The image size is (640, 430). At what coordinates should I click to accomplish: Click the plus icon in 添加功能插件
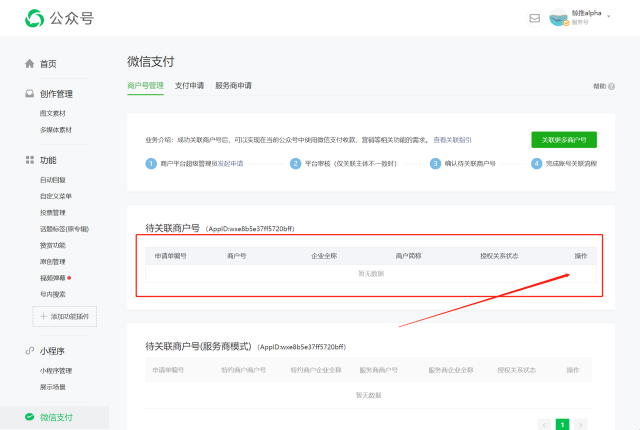(x=43, y=316)
